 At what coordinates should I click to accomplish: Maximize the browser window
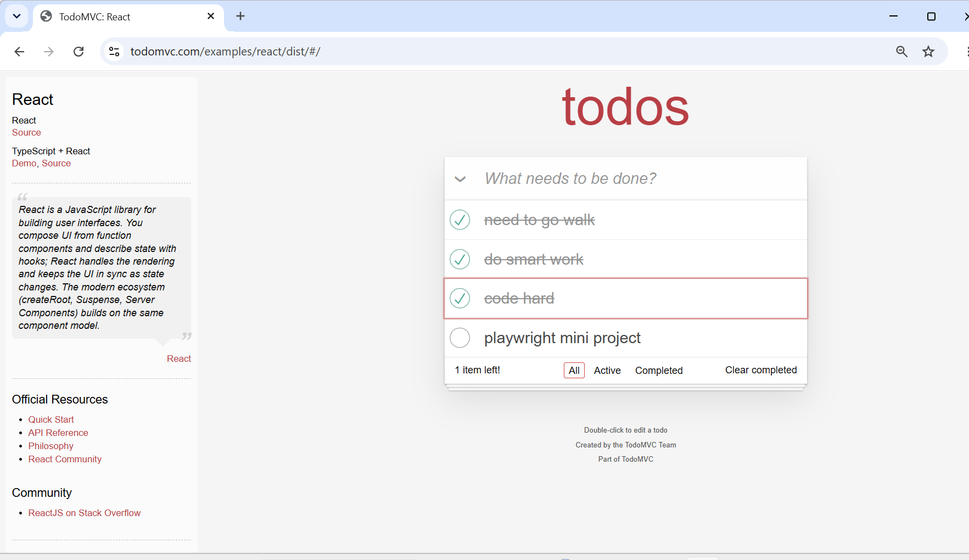[x=931, y=16]
